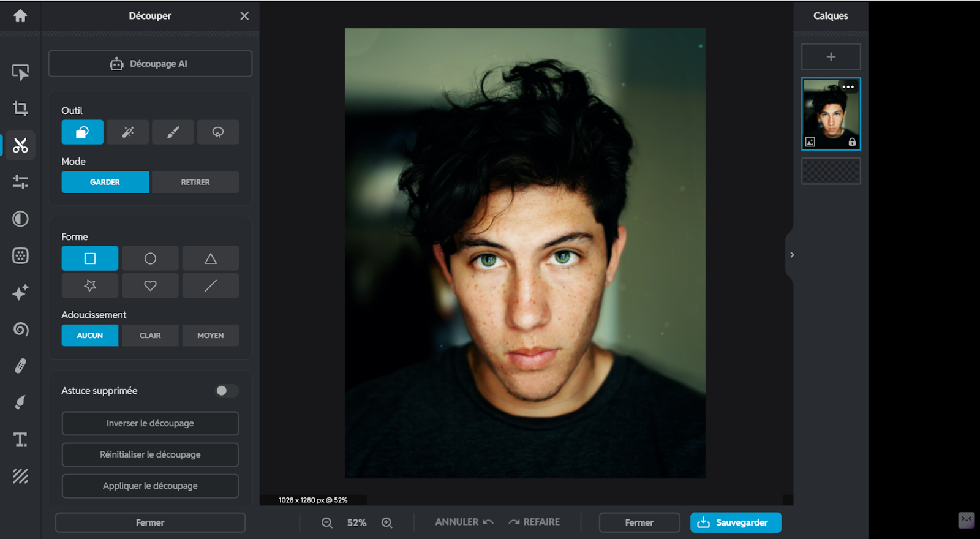Choose the Lasso cutout tool
The width and height of the screenshot is (980, 539).
click(x=218, y=132)
